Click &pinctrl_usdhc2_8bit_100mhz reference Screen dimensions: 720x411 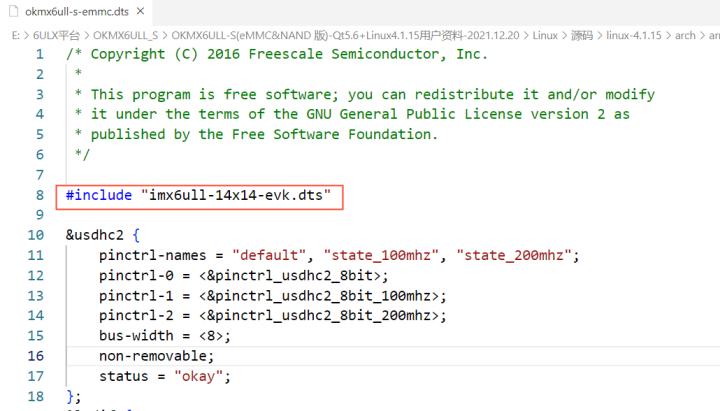[319, 296]
